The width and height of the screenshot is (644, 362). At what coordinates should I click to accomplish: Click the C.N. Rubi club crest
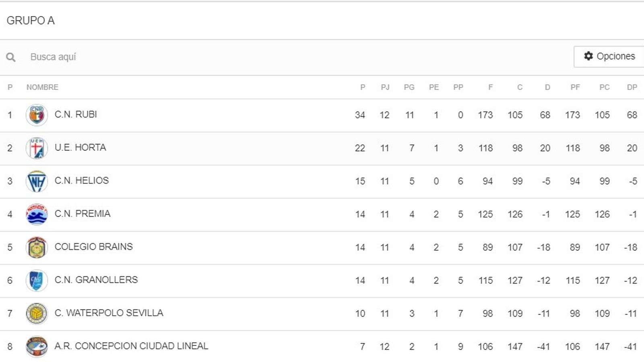click(37, 115)
